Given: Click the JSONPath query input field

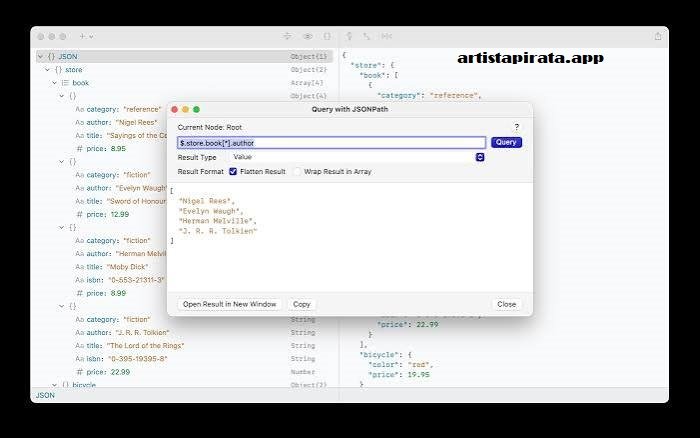Looking at the screenshot, I should click(331, 143).
